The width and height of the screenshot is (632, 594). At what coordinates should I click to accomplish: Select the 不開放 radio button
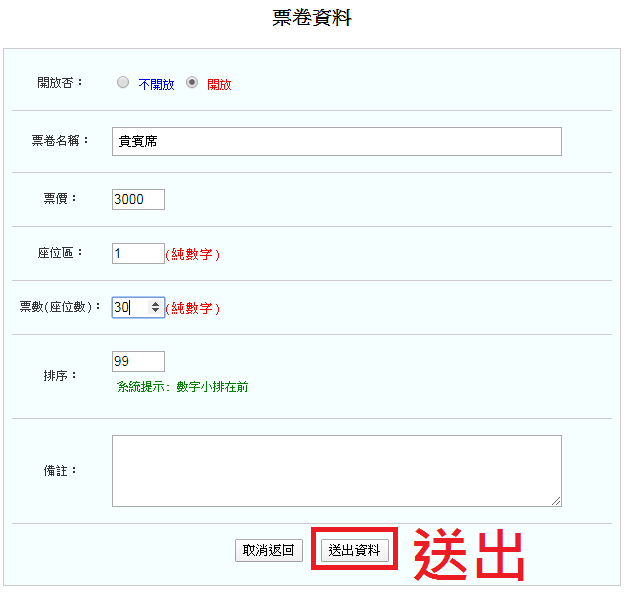123,83
